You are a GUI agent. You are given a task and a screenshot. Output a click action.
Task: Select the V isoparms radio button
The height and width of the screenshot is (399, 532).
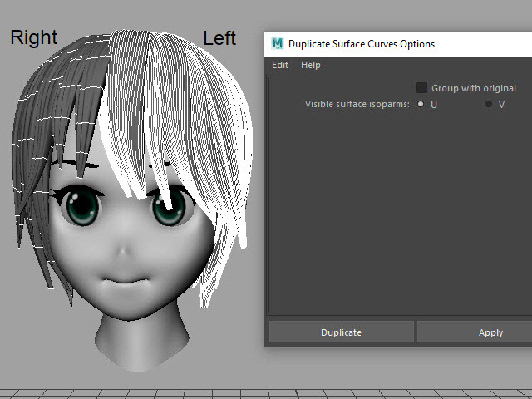click(x=489, y=105)
